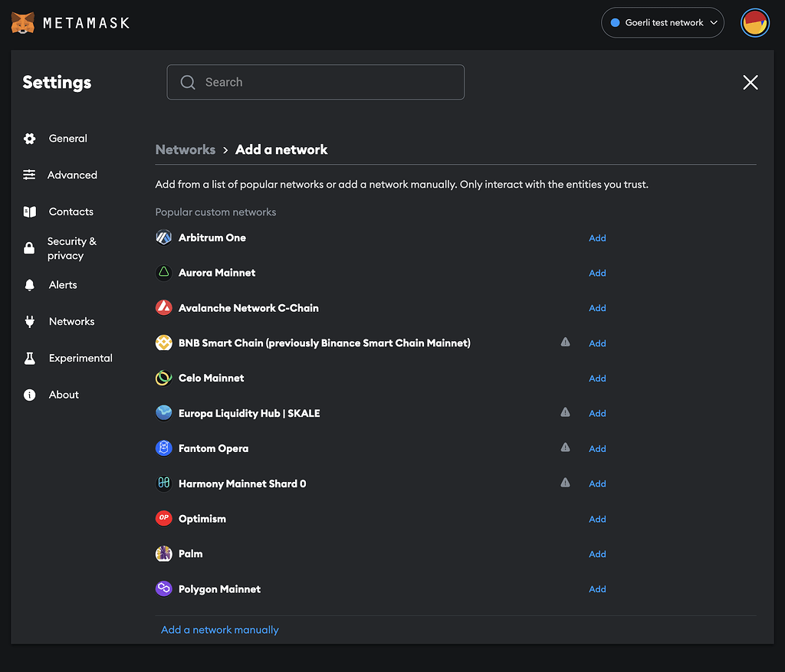Click Add a network manually

pos(219,629)
